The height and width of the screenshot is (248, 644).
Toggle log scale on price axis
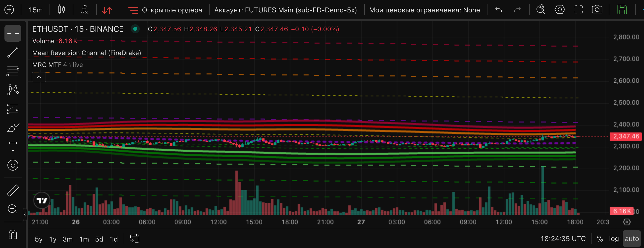click(x=614, y=239)
